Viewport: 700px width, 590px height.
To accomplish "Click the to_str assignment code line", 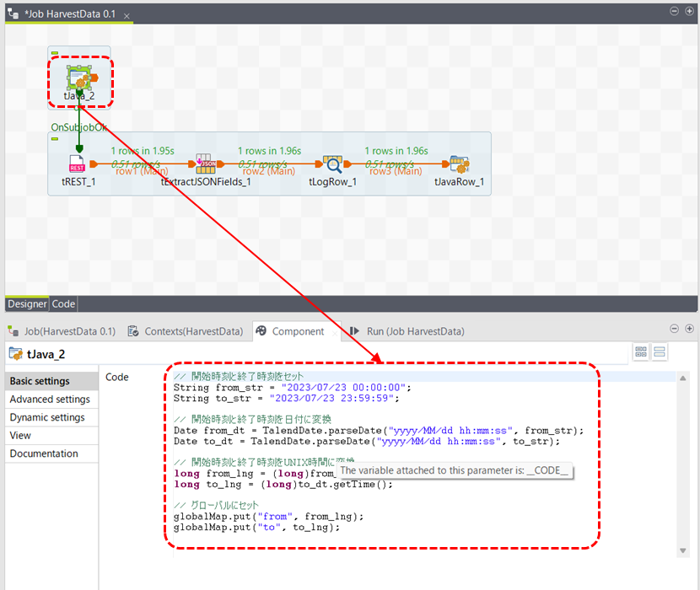I will pyautogui.click(x=286, y=398).
